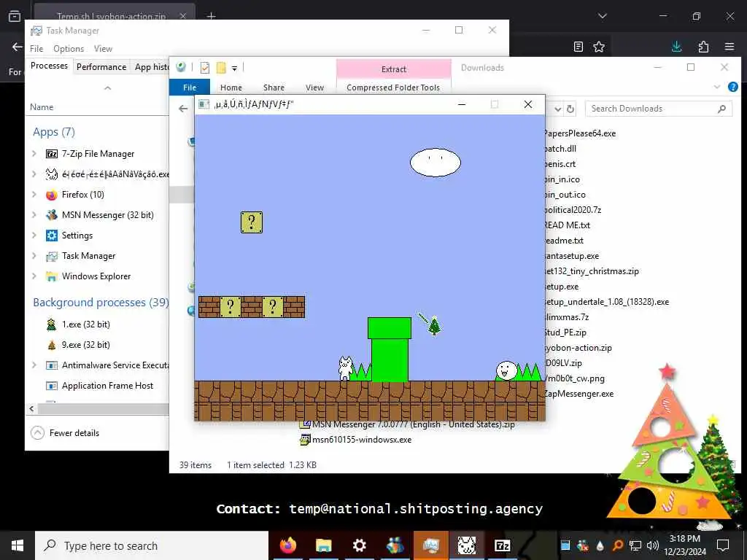Open Explorer address history dropdown
The height and width of the screenshot is (560, 747).
[x=558, y=109]
